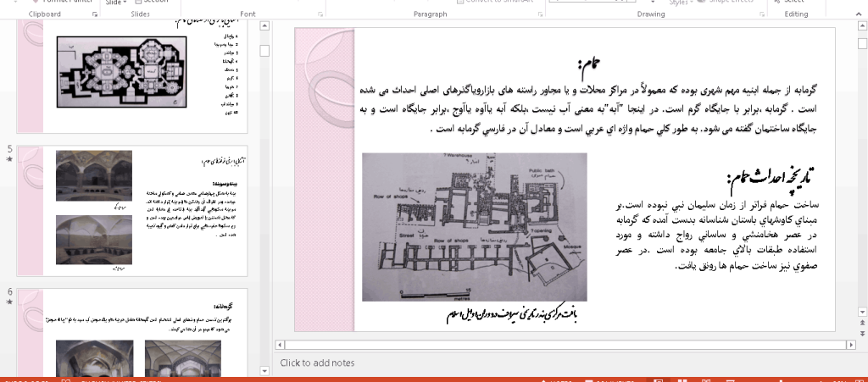The height and width of the screenshot is (382, 868).
Task: Select the Siraf bazaar site plan image
Action: 475,227
